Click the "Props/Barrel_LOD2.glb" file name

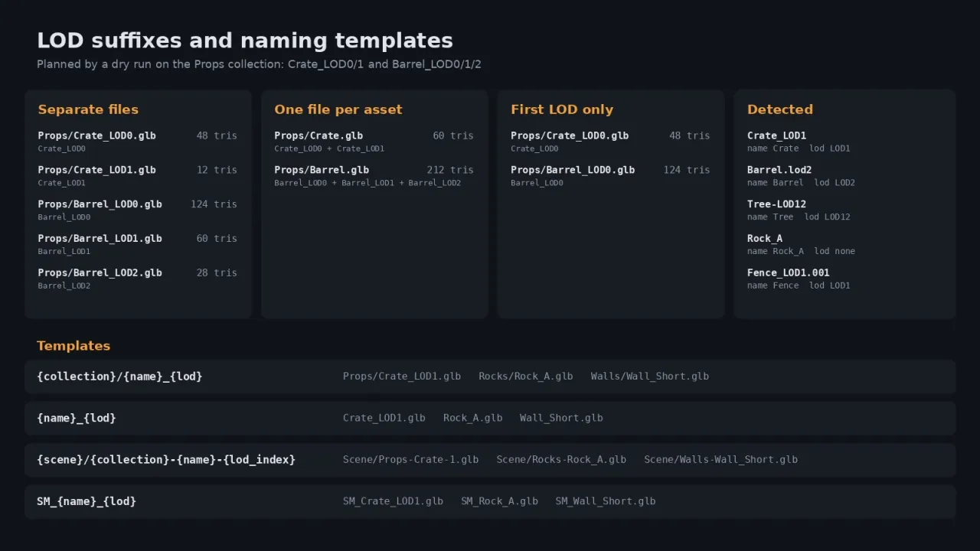click(x=100, y=272)
